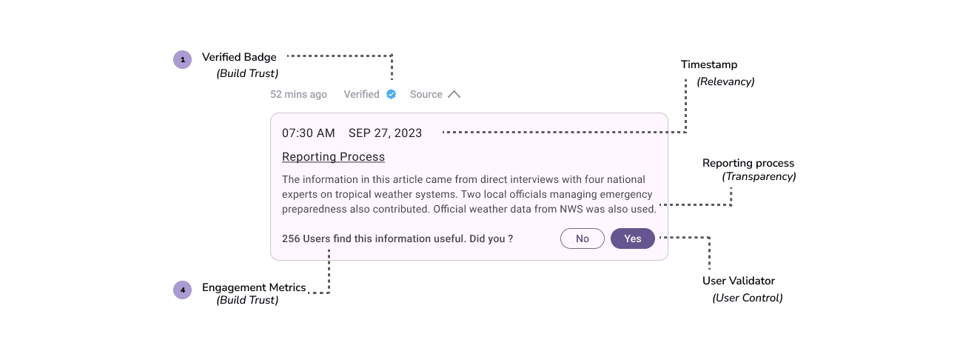Viewport: 980px width, 357px height.
Task: Click the reporting process description paragraph
Action: point(469,194)
